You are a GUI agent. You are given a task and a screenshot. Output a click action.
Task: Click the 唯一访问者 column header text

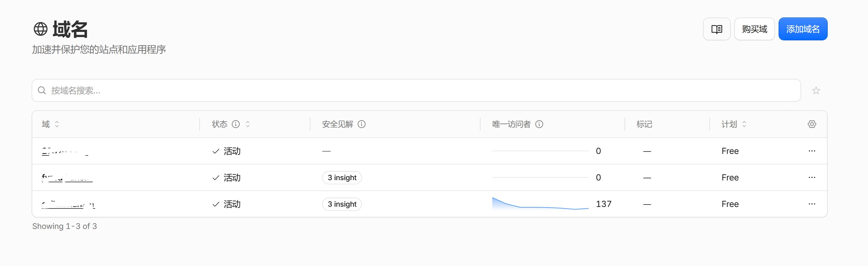[x=511, y=124]
